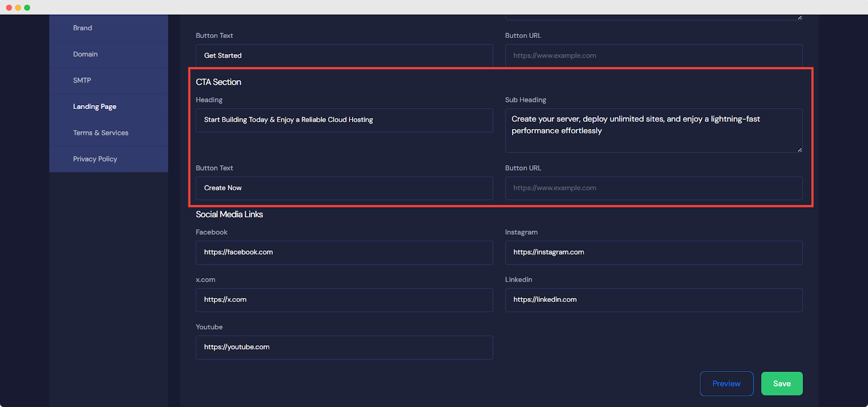Open Terms & Services in sidebar
Screen dimensions: 868x407
108,133
